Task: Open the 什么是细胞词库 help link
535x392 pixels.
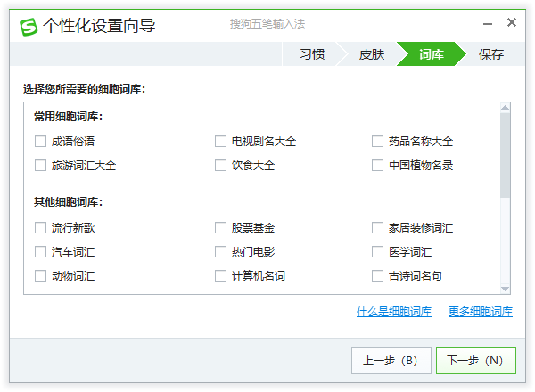Action: (x=393, y=312)
